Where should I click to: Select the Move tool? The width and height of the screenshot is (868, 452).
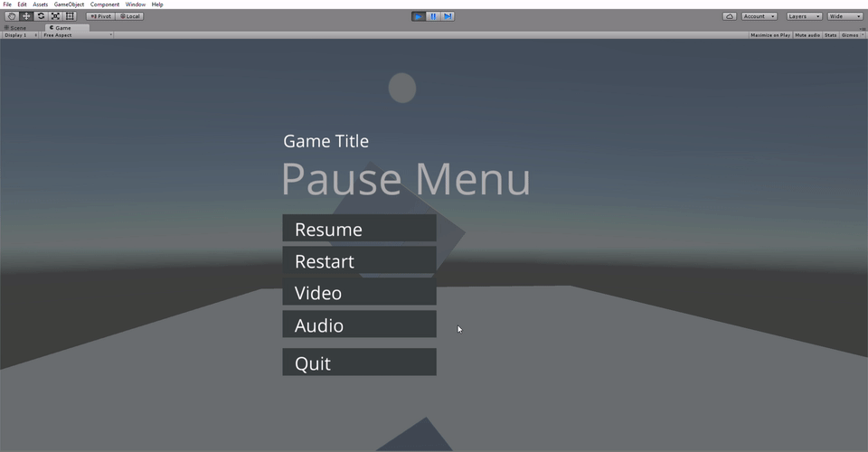click(x=26, y=16)
